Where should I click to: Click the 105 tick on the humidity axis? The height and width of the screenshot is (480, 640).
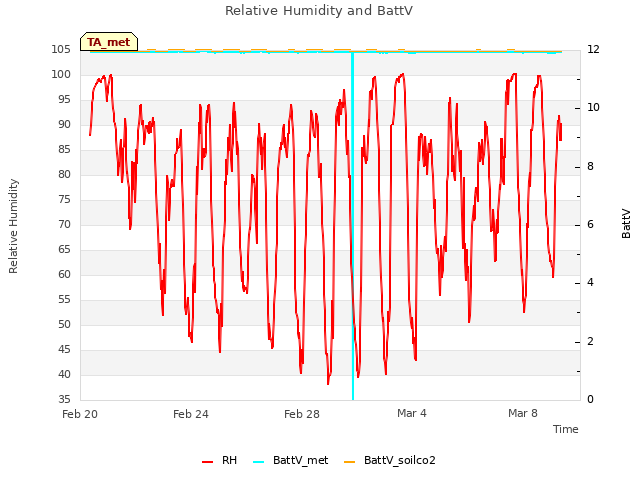click(61, 50)
